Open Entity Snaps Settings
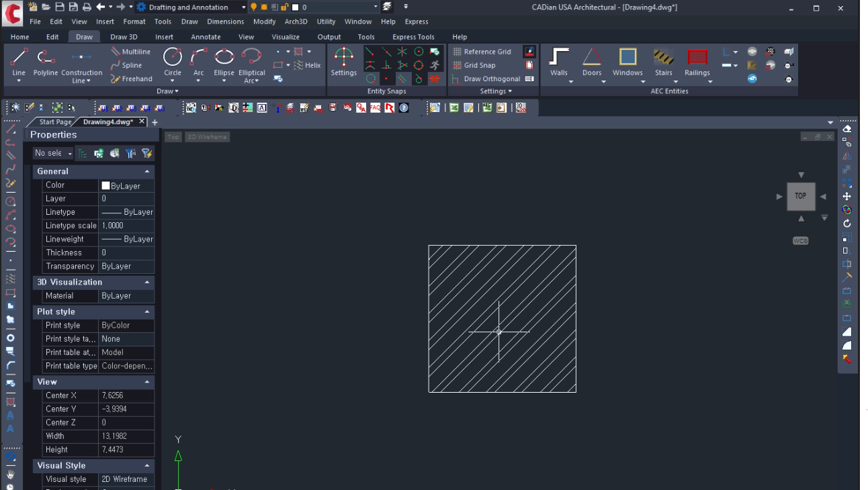868x490 pixels. click(x=343, y=62)
